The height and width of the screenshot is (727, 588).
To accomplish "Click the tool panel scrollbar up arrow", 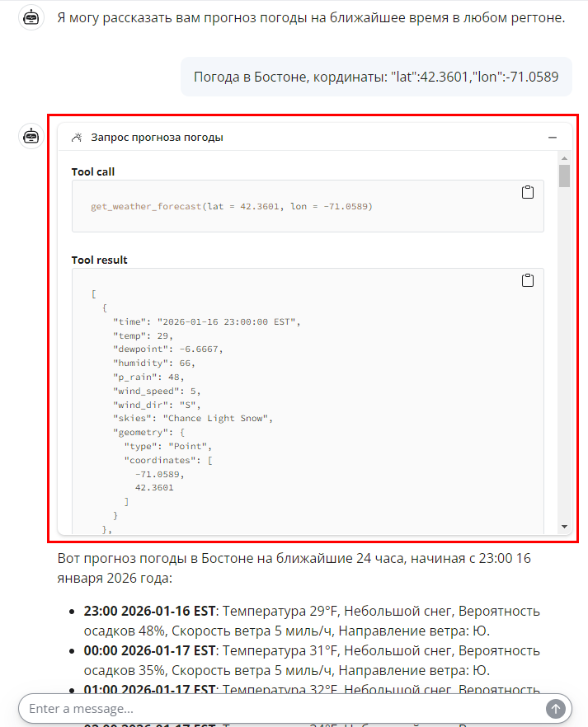I will point(564,157).
